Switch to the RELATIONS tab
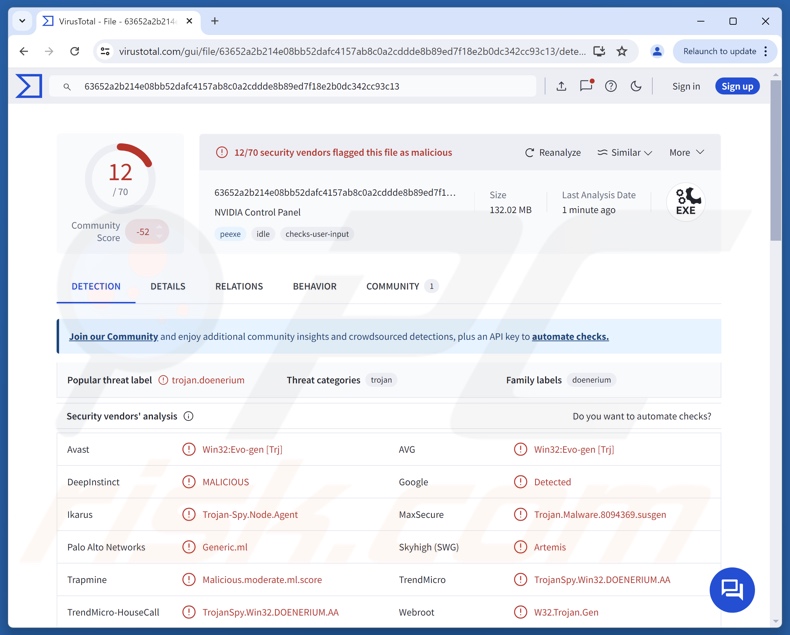Image resolution: width=790 pixels, height=635 pixels. click(x=239, y=286)
